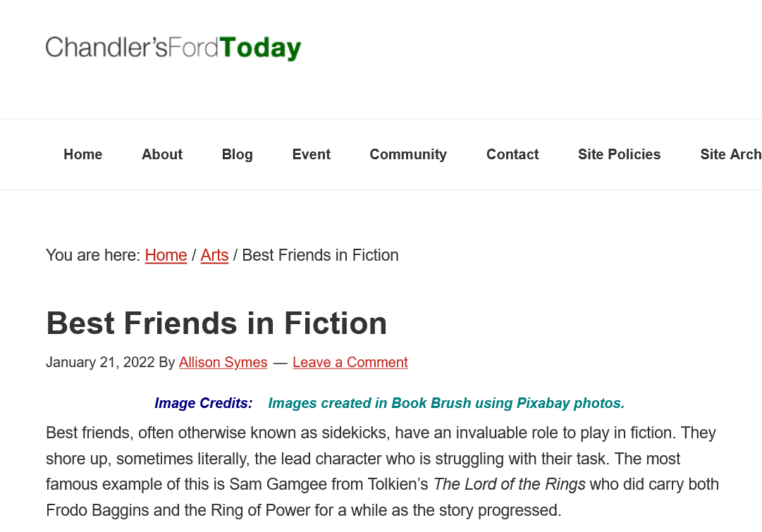Click the italic Lord of the Rings title
The height and width of the screenshot is (532, 762).
click(509, 484)
